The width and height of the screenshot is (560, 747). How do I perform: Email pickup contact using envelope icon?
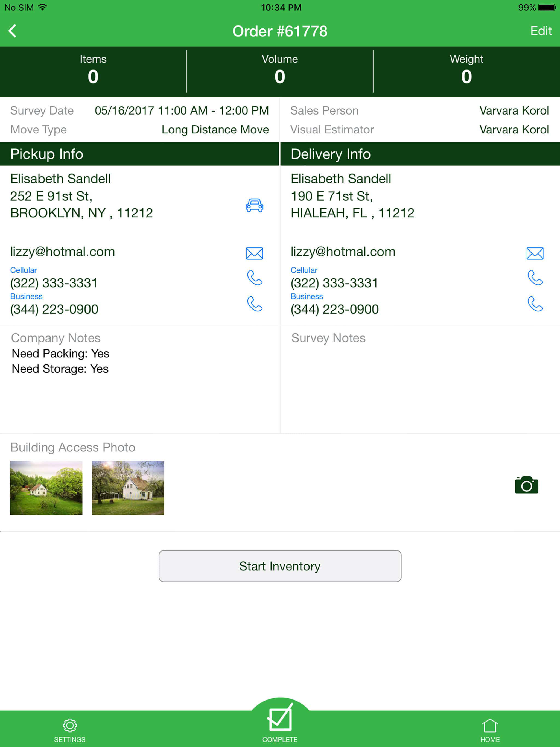click(x=254, y=253)
